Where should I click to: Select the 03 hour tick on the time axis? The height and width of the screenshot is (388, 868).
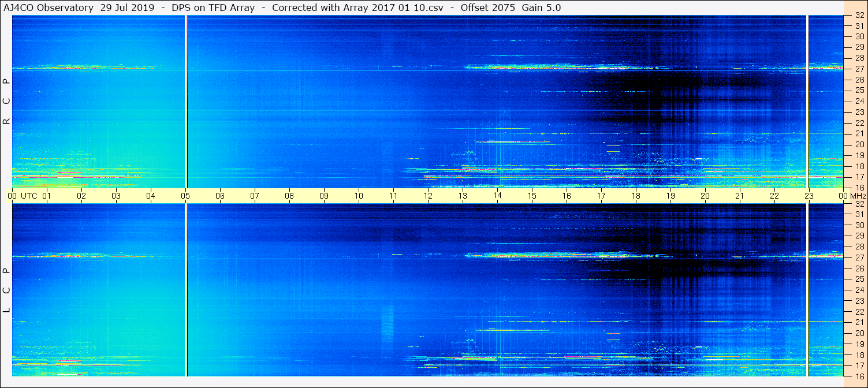(x=116, y=196)
